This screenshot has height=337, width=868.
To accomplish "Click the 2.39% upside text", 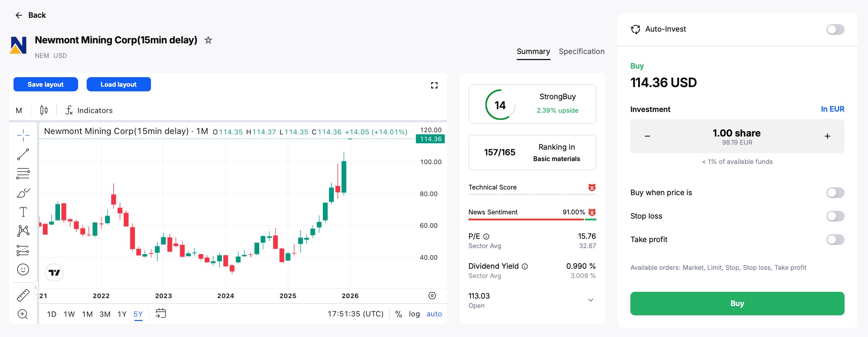I will coord(558,111).
